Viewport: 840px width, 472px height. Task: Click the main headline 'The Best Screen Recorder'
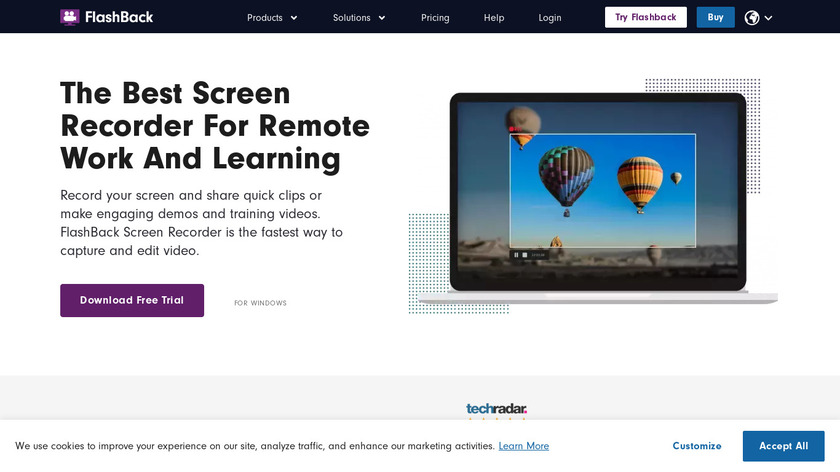coord(215,126)
